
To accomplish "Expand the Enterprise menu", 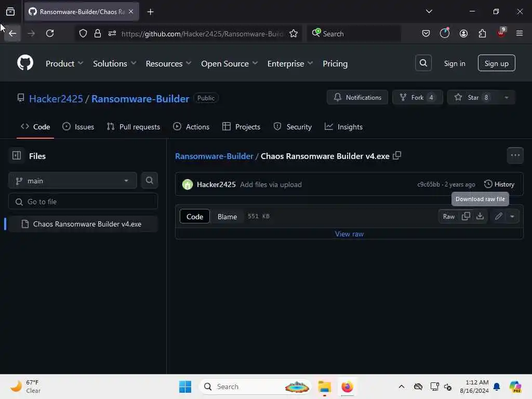I will (290, 63).
